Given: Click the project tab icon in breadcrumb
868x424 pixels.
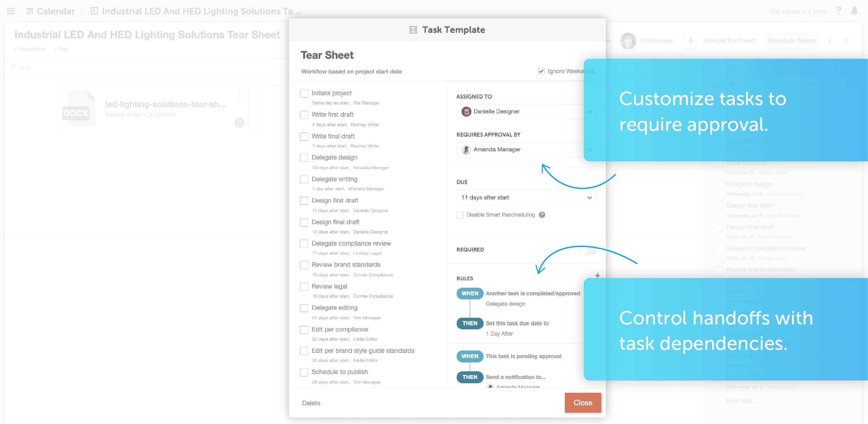Looking at the screenshot, I should tap(94, 11).
